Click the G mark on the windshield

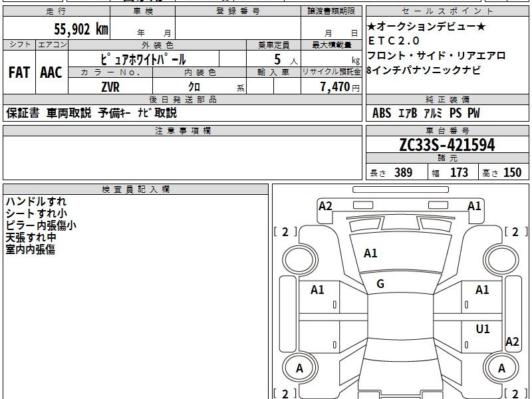pyautogui.click(x=380, y=284)
